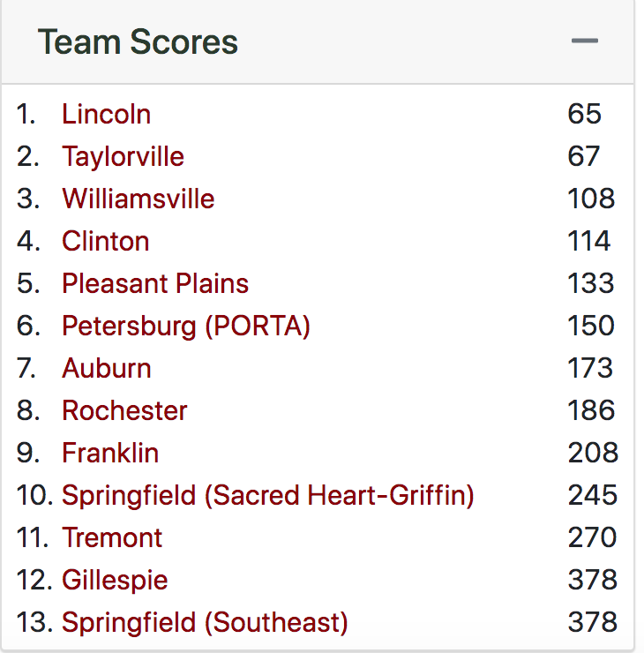
Task: Select the Tremont team link
Action: pos(112,537)
